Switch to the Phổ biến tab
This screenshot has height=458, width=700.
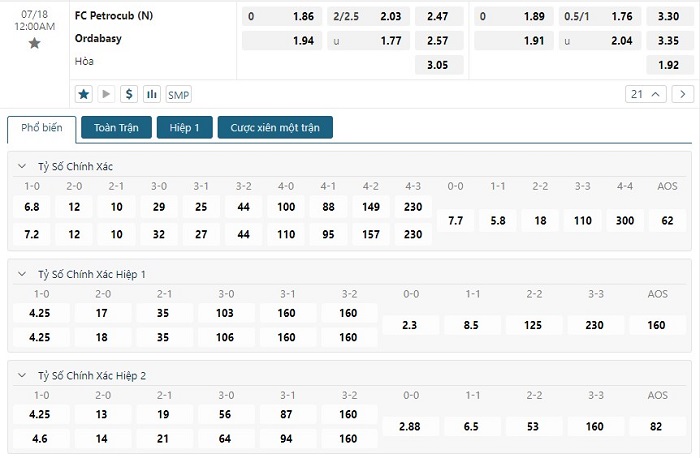(x=42, y=128)
